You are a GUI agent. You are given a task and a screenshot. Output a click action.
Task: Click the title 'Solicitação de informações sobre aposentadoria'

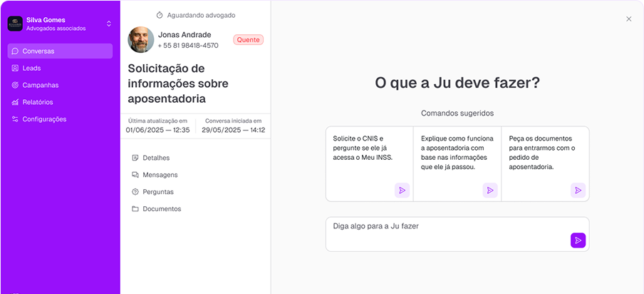(x=178, y=83)
